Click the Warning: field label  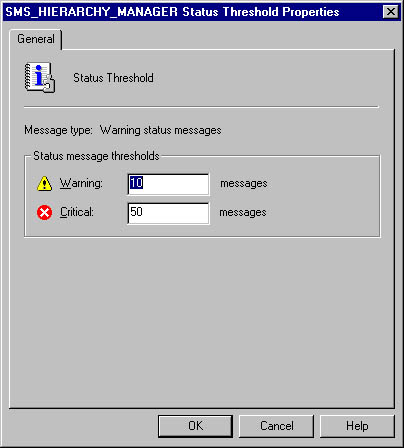(x=81, y=183)
